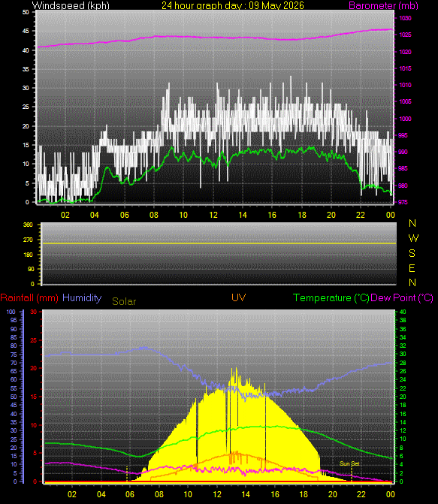Screen dimensions: 438x504
Task: Click the 35 windspeed scale value
Action: pos(26,69)
